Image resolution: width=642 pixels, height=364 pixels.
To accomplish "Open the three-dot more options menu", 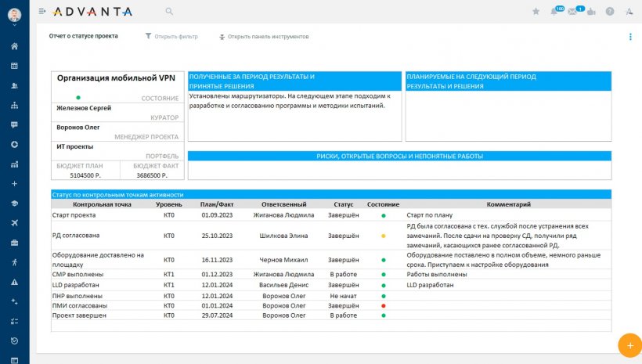I will click(x=630, y=37).
